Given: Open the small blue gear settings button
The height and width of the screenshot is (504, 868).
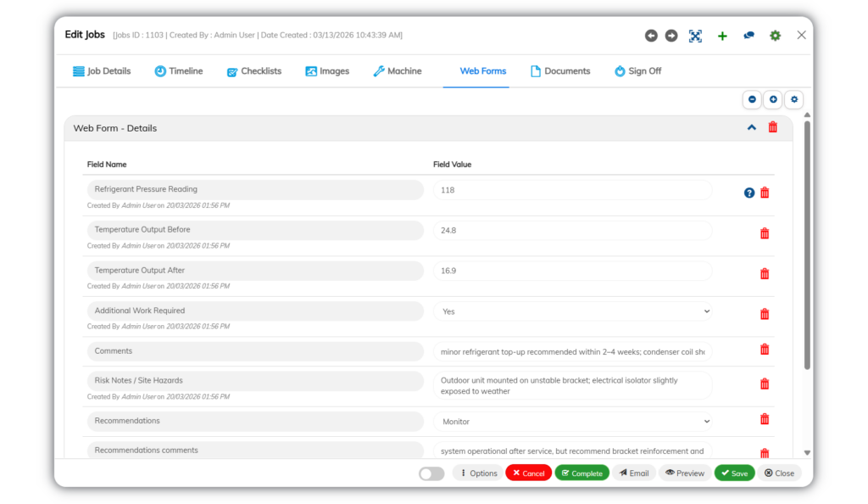Looking at the screenshot, I should point(793,99).
